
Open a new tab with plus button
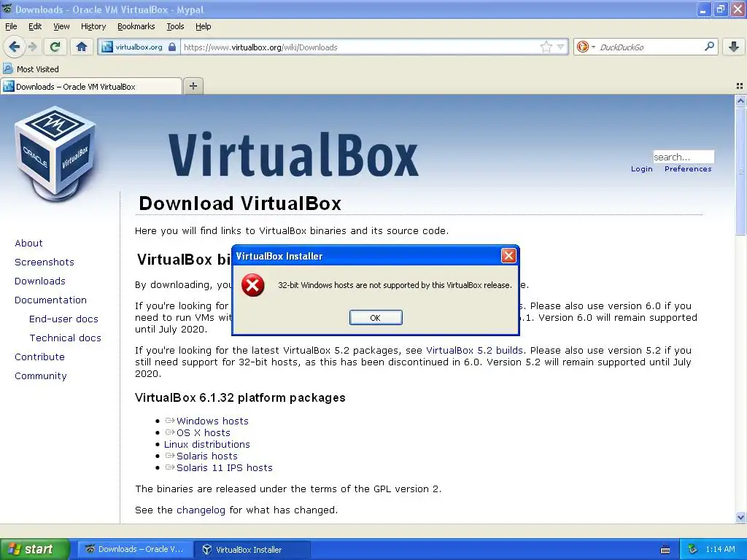193,86
